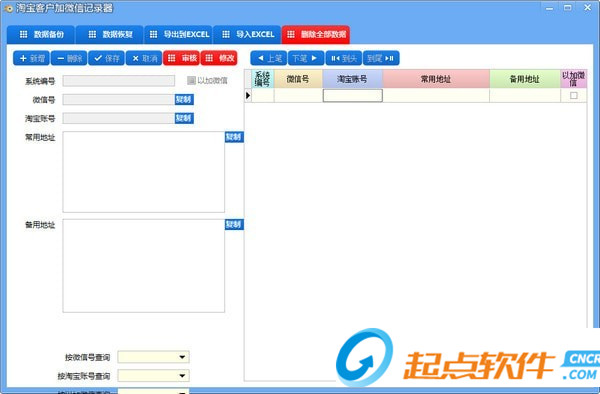
Task: Click the 删除 record button
Action: click(x=69, y=58)
